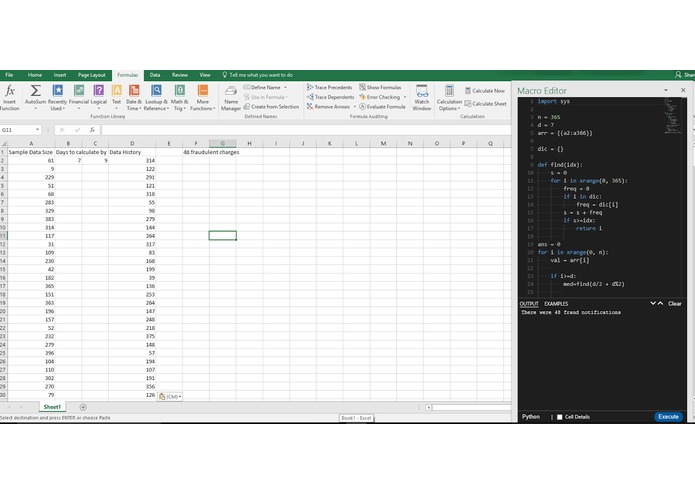The image size is (695, 494).
Task: Select row 11 header
Action: [x=3, y=236]
